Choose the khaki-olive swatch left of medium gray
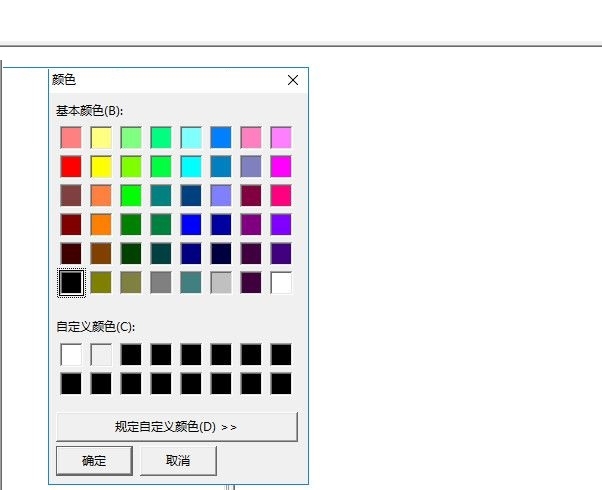Viewport: 602px width, 490px height. point(131,283)
